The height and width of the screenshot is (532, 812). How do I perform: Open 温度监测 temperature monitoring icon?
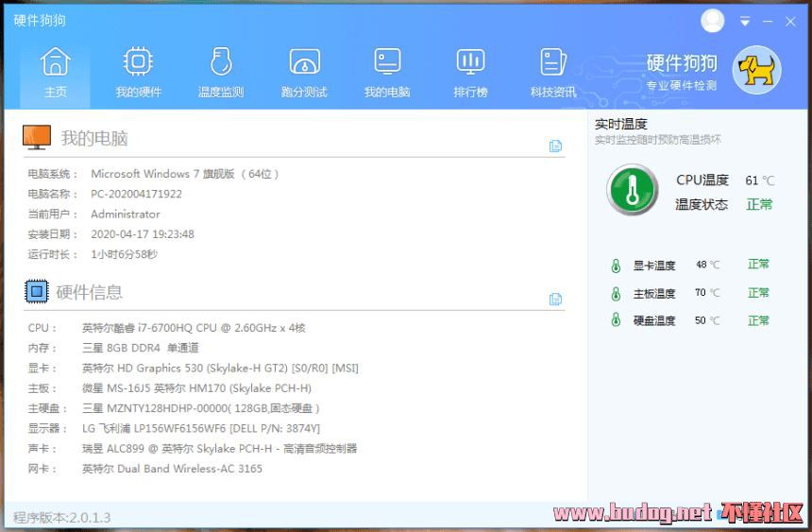tap(221, 73)
